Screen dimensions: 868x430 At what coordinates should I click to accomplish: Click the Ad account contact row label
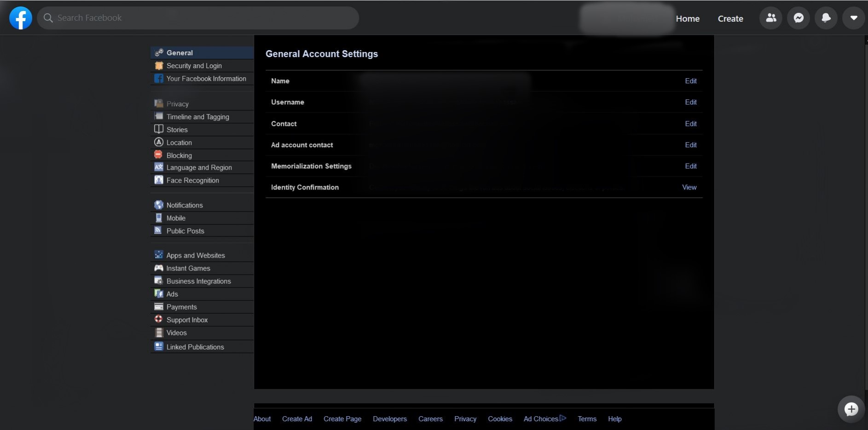point(302,145)
